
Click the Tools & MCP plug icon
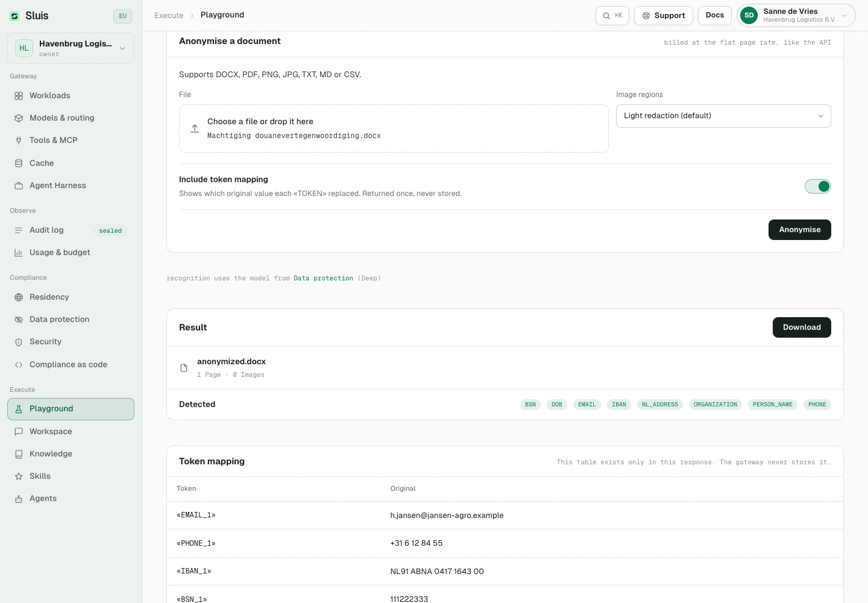pyautogui.click(x=19, y=140)
